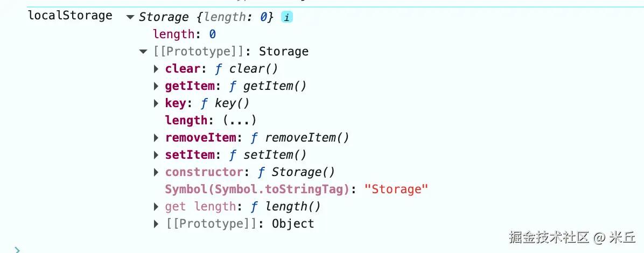Click the f removeItem() function value

[x=300, y=138]
